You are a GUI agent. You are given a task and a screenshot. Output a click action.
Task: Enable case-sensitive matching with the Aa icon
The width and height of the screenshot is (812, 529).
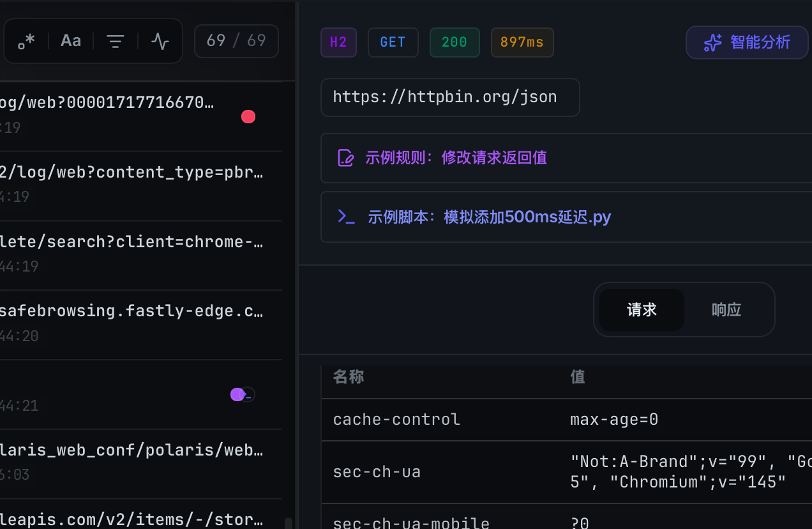(70, 40)
